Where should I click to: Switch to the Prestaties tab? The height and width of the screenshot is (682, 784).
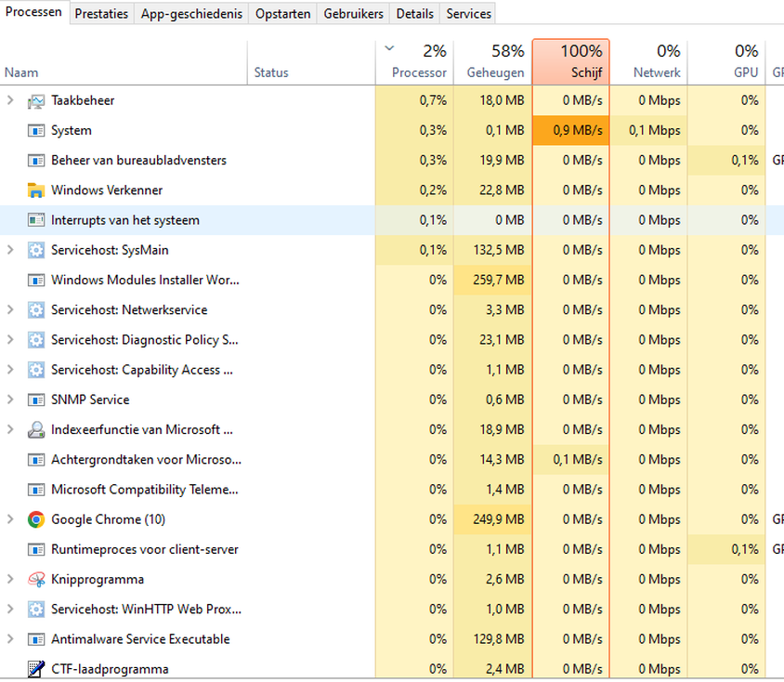101,14
